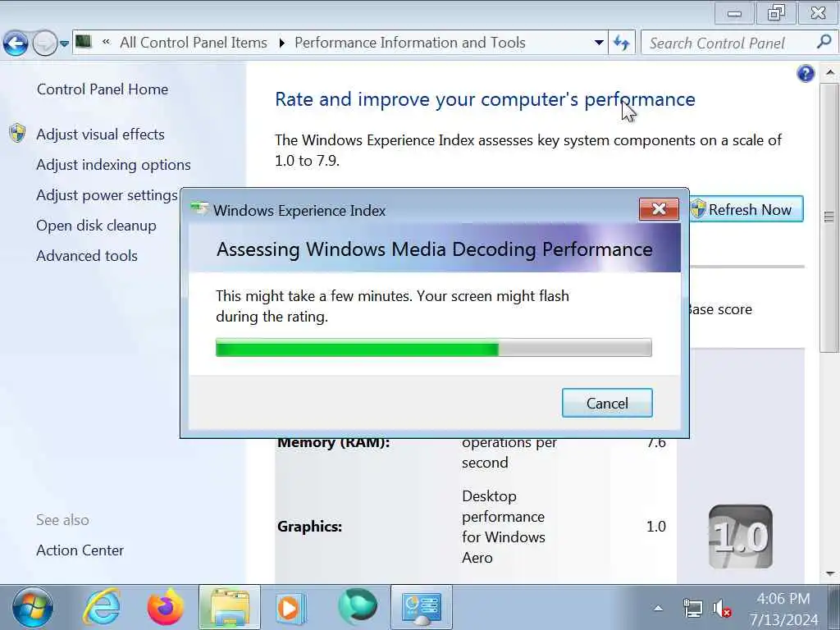Image resolution: width=840 pixels, height=630 pixels.
Task: Click the Windows Experience Index title icon
Action: click(x=199, y=209)
